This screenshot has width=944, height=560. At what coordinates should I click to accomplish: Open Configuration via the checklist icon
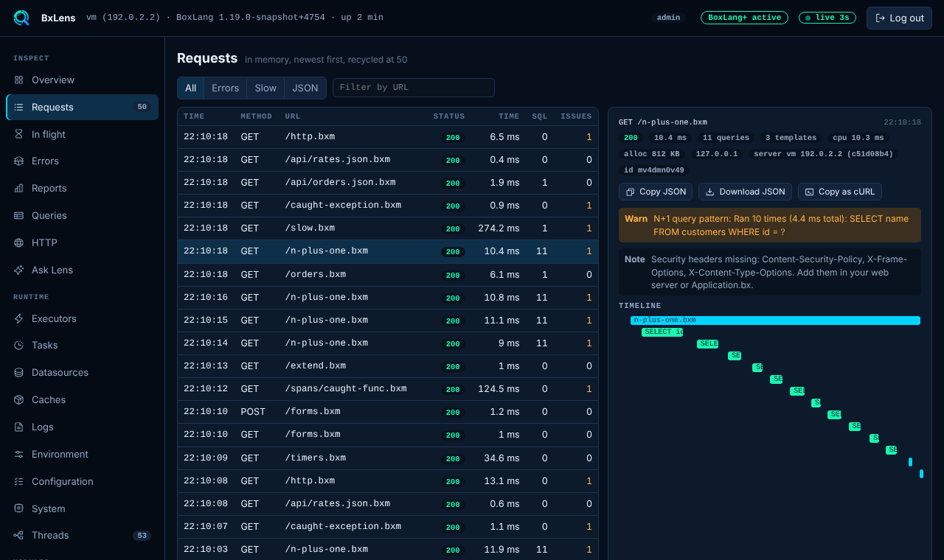(x=19, y=481)
